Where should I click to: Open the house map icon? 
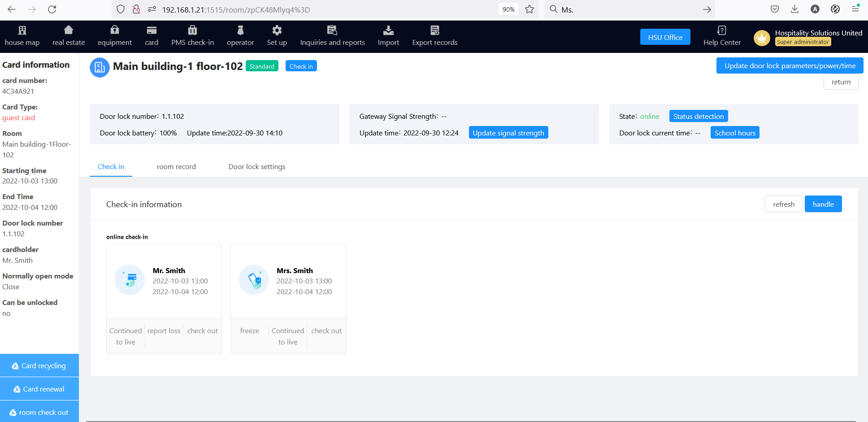pos(22,30)
